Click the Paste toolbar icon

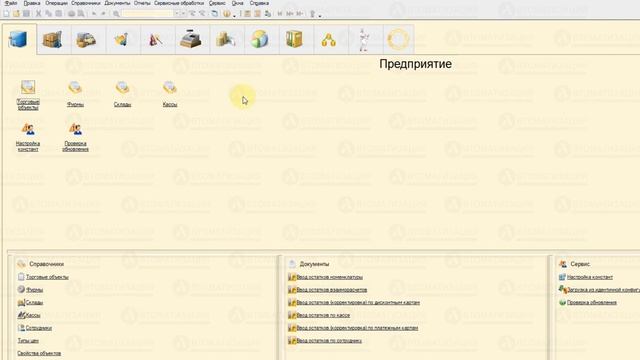click(x=58, y=13)
